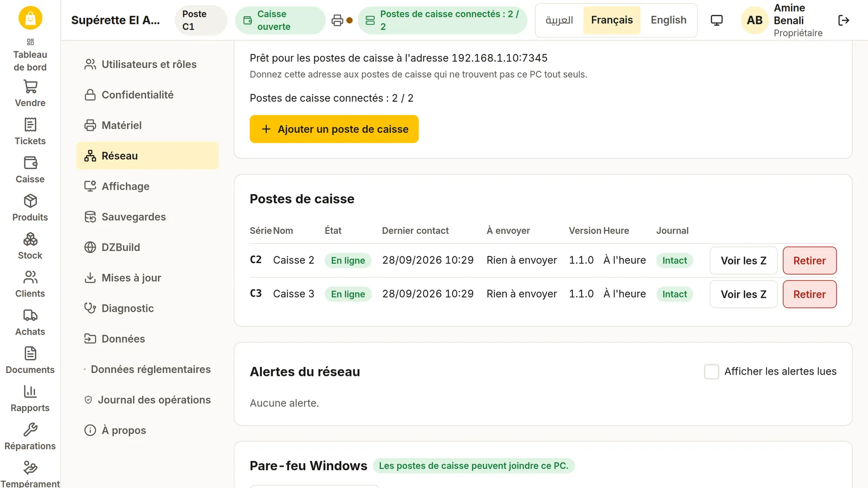868x488 pixels.
Task: Open the À propos section
Action: click(148, 431)
